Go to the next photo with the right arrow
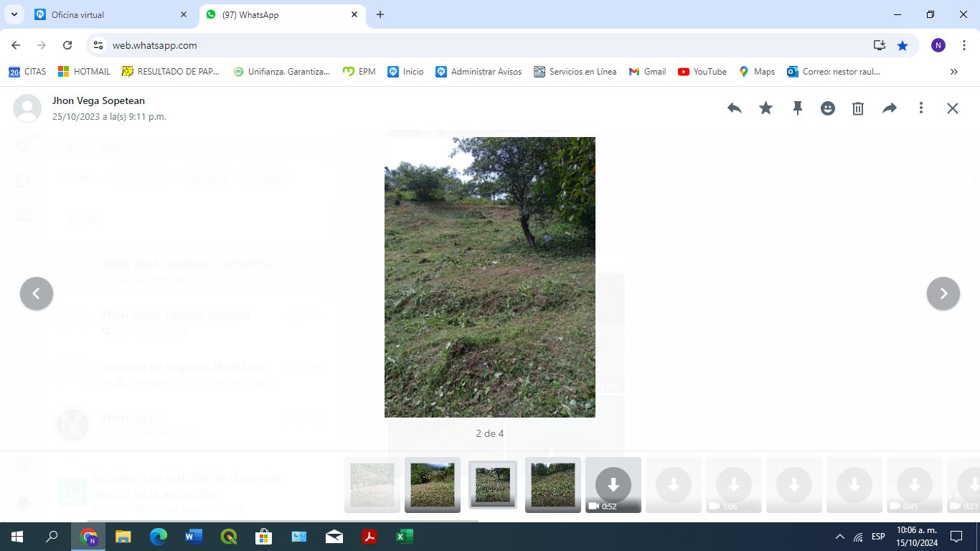Image resolution: width=980 pixels, height=551 pixels. (x=943, y=293)
